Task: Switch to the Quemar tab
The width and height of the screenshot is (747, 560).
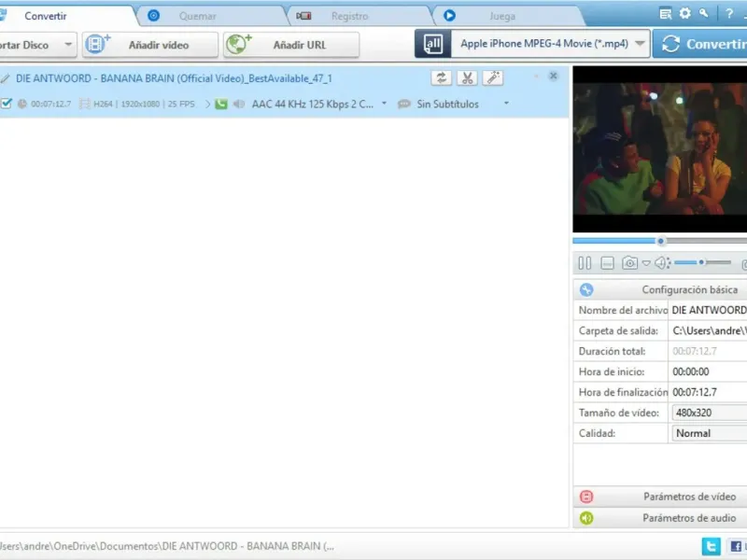Action: pos(197,16)
